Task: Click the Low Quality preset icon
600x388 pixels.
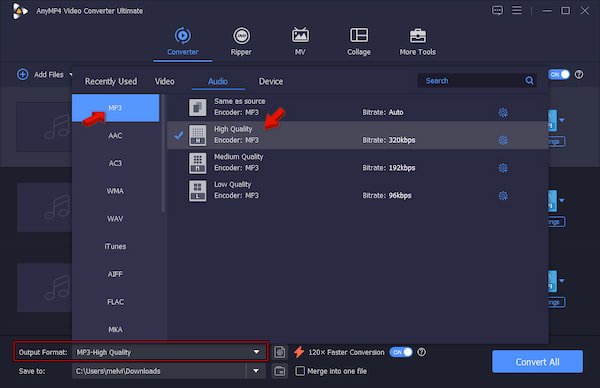Action: [x=197, y=191]
